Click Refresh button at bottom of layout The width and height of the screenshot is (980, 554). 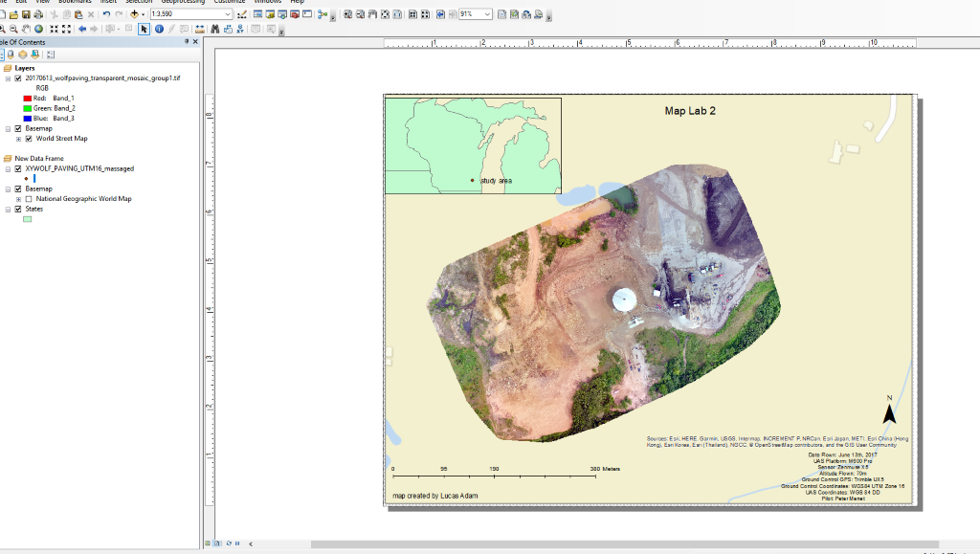229,543
